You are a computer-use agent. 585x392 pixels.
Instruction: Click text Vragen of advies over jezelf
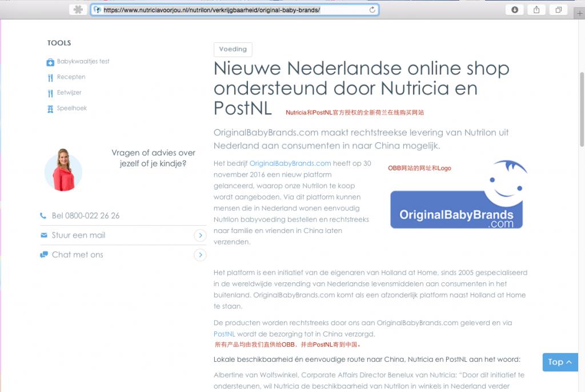(153, 158)
